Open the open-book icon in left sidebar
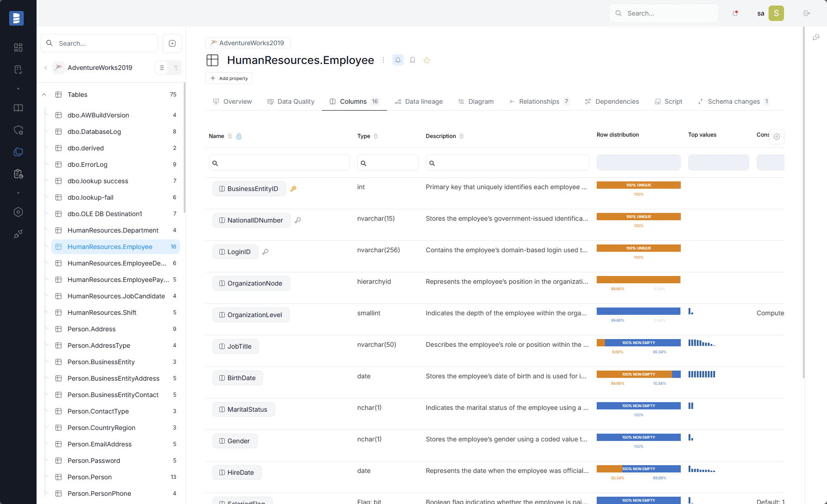 pyautogui.click(x=18, y=108)
